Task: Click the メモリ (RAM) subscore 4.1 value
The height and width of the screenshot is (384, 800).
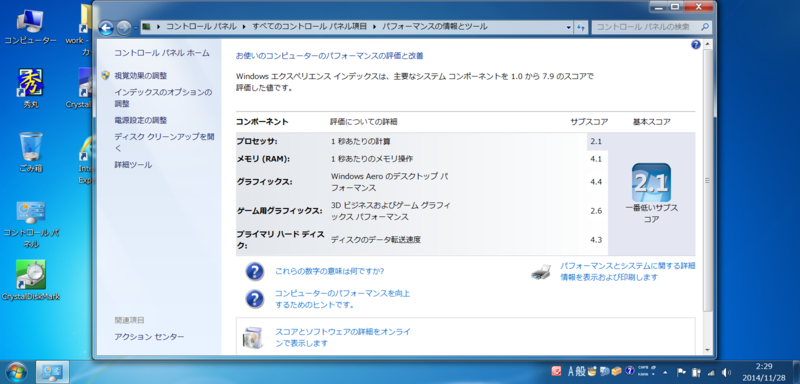Action: [x=596, y=159]
